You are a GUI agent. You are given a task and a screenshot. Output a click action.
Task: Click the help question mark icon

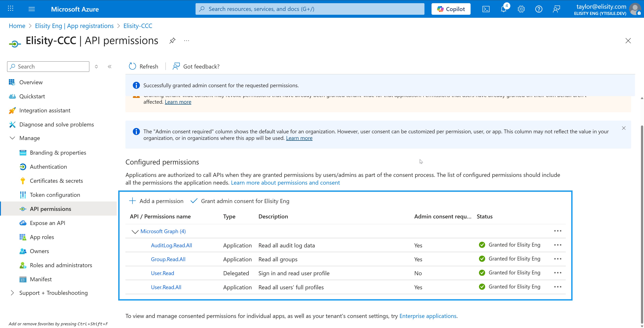[x=539, y=9]
